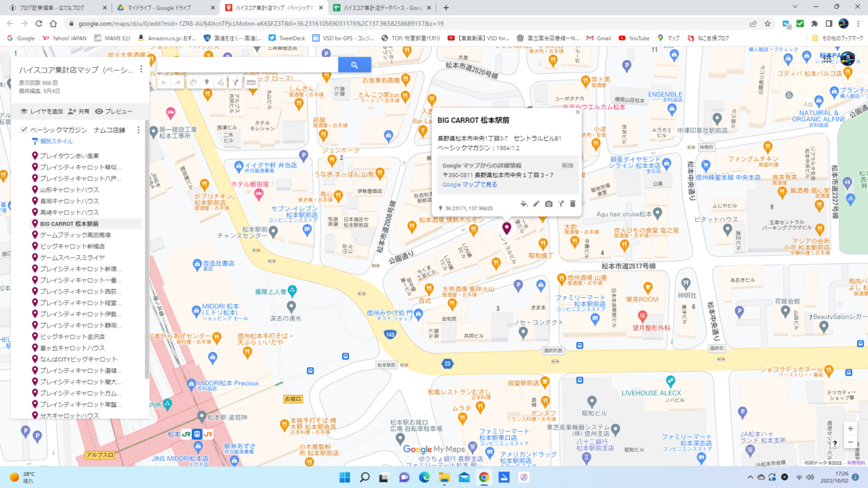Click the directions-to-here icon in popup

tap(561, 204)
